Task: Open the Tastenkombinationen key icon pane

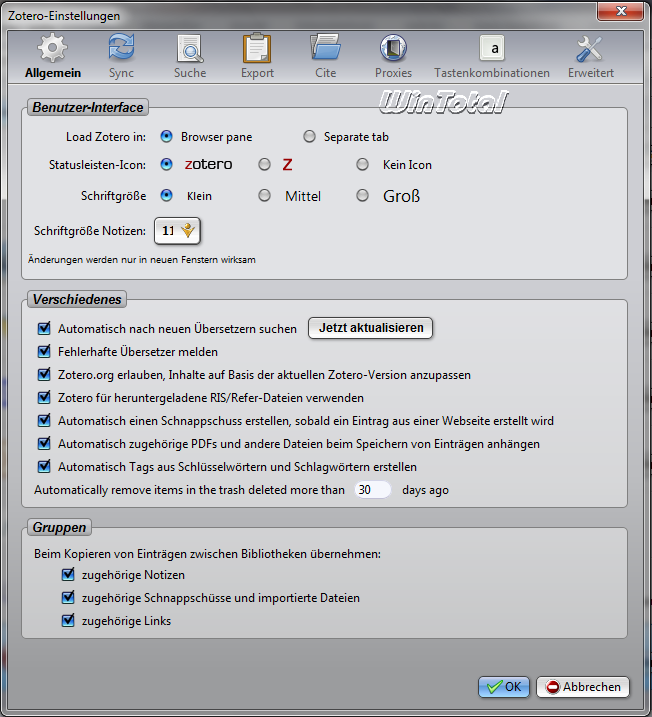Action: tap(492, 56)
